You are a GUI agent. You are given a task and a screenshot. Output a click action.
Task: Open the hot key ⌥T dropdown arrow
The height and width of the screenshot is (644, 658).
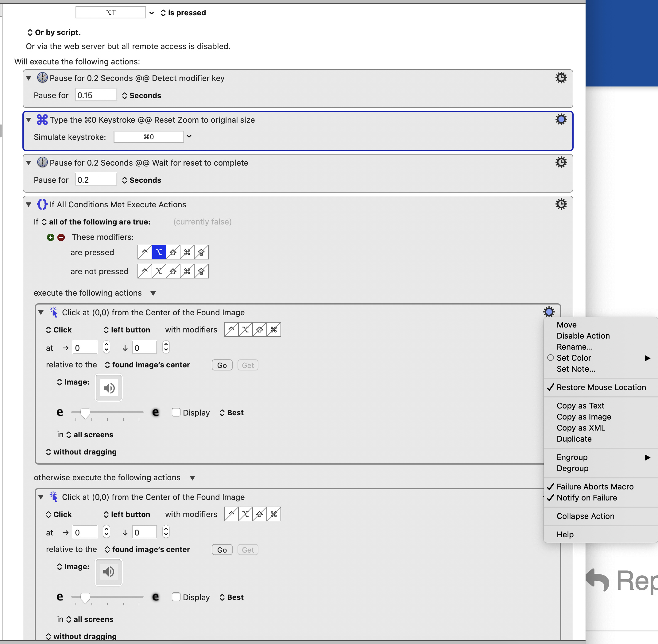tap(152, 13)
